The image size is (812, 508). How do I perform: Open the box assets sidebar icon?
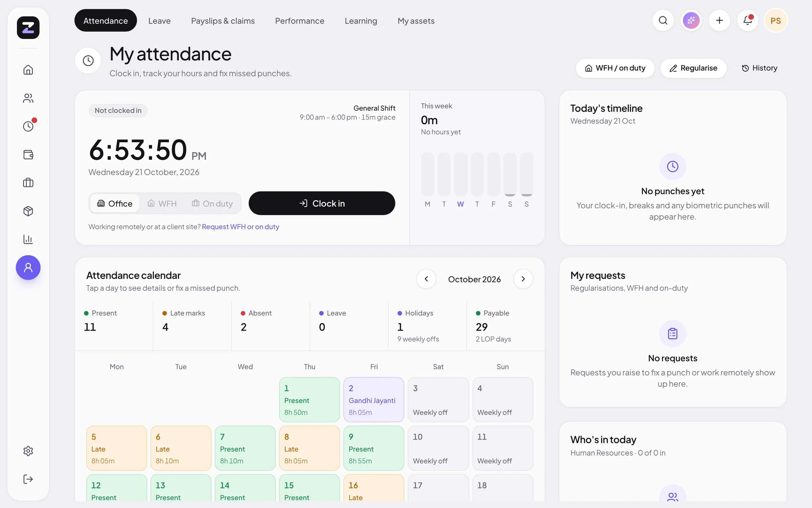28,211
